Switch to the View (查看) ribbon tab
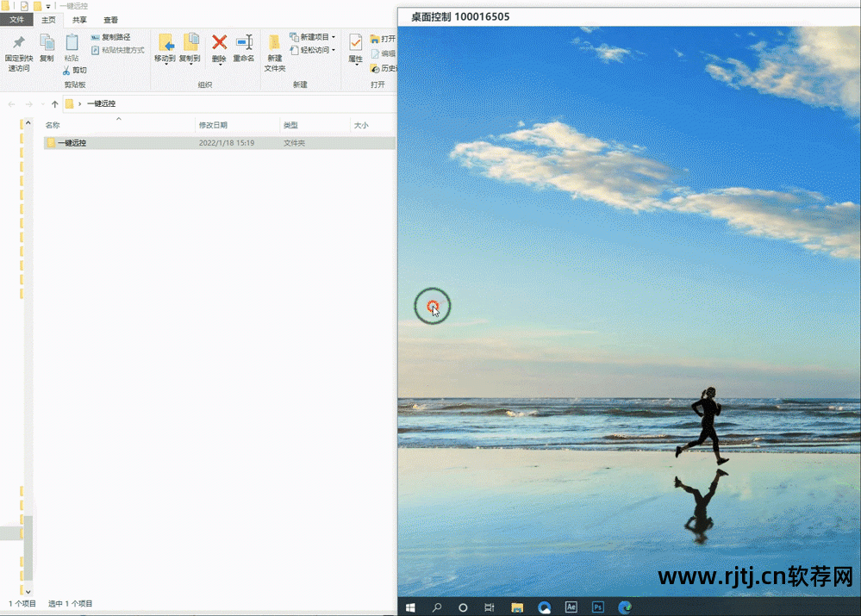Image resolution: width=861 pixels, height=616 pixels. tap(111, 20)
